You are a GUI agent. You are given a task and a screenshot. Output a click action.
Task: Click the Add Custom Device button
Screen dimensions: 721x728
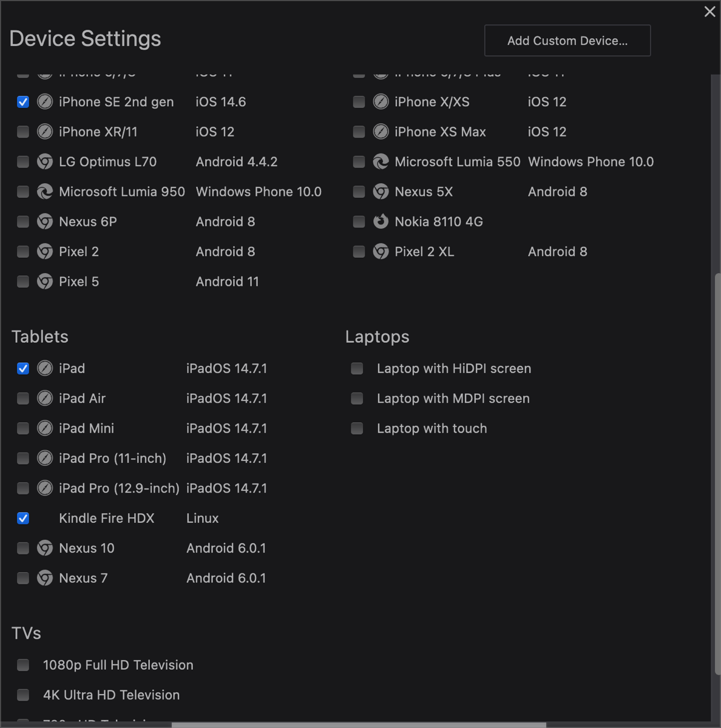[x=567, y=41]
